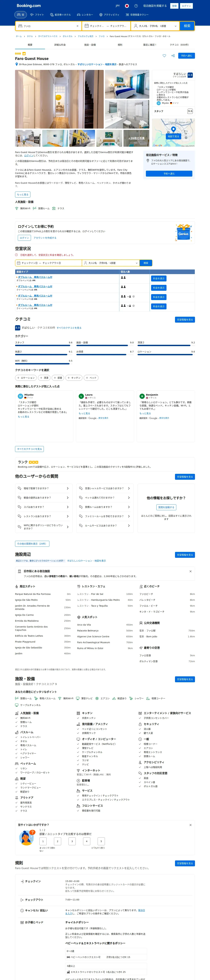The width and height of the screenshot is (210, 980).
Task: Open the language selector flag icon
Action: coord(127,6)
